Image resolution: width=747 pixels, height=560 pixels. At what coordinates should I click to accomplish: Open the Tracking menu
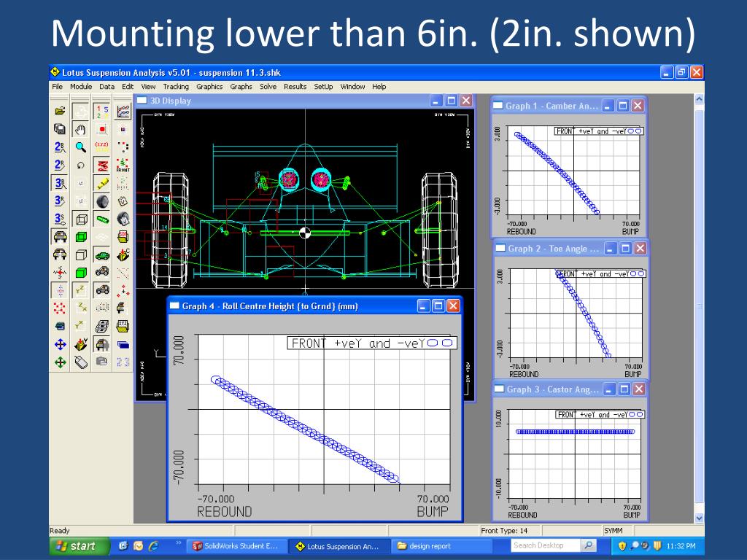pyautogui.click(x=176, y=87)
